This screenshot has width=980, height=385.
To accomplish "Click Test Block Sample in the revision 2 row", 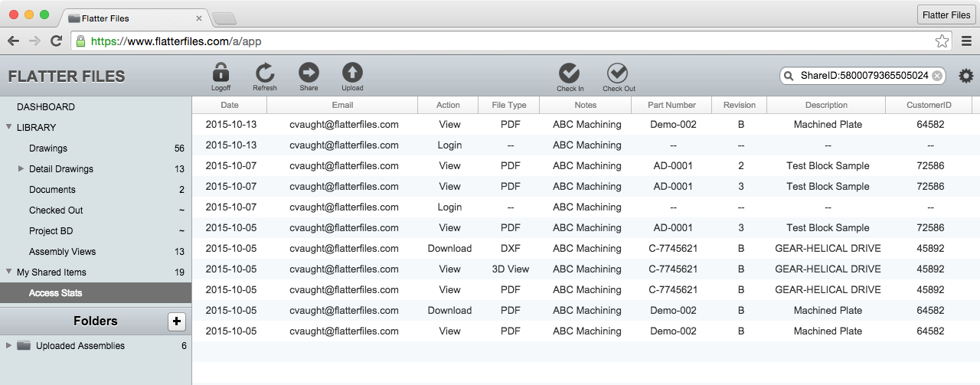I will pyautogui.click(x=828, y=165).
